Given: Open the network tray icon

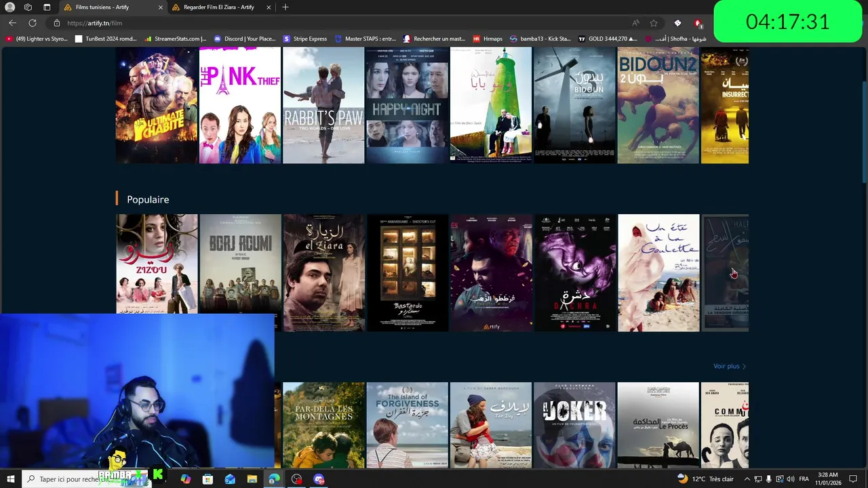Looking at the screenshot, I should 757,479.
